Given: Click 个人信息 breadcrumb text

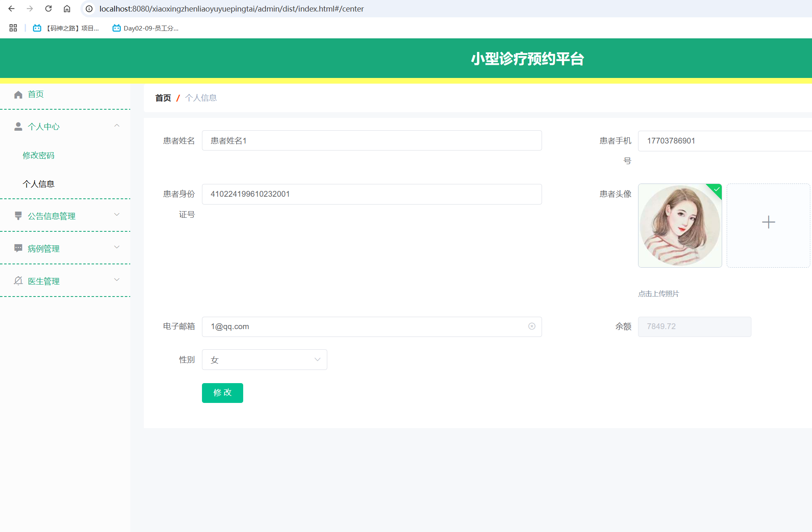Looking at the screenshot, I should pyautogui.click(x=201, y=98).
